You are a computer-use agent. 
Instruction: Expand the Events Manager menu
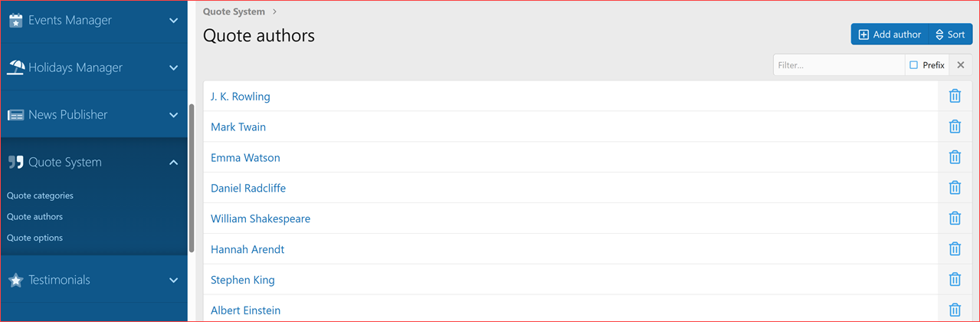pyautogui.click(x=173, y=21)
